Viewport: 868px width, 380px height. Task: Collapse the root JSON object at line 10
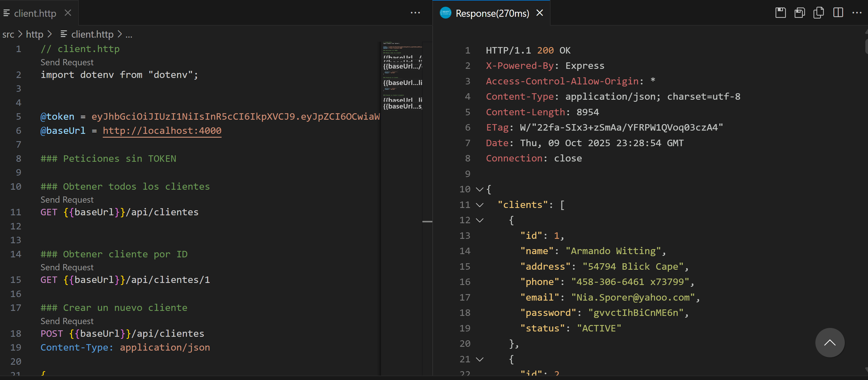point(479,189)
